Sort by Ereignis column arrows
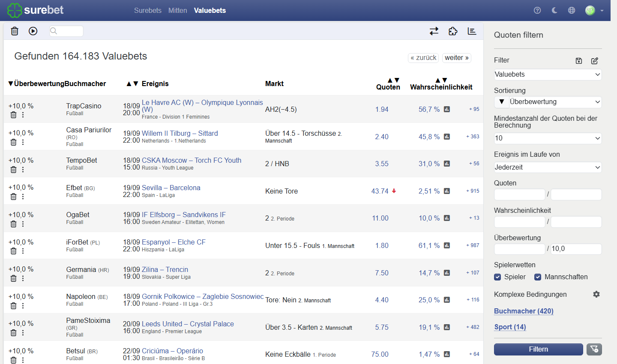 click(132, 84)
